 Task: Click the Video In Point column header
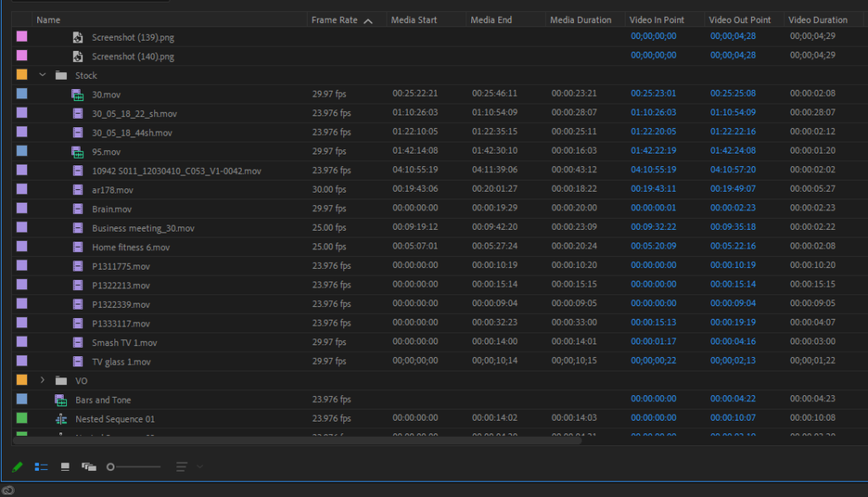point(656,20)
